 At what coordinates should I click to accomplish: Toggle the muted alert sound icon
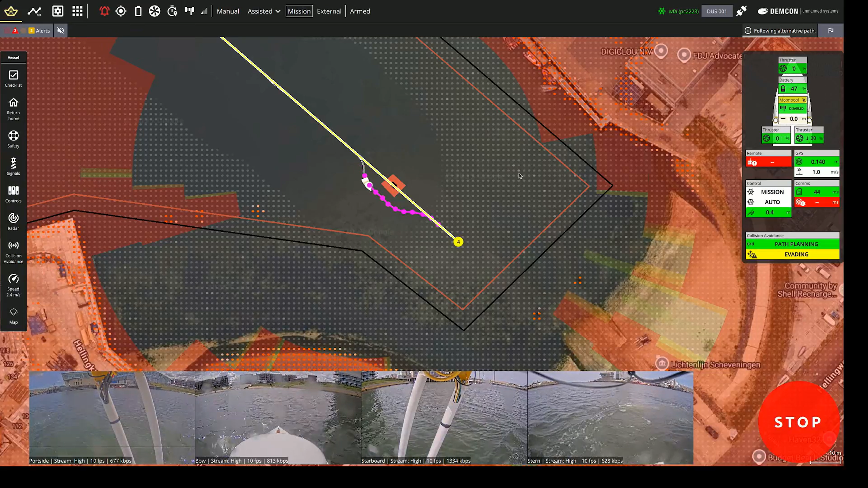pyautogui.click(x=61, y=30)
